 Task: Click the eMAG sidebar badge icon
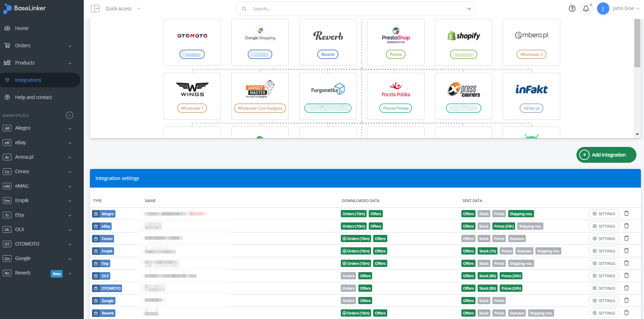pyautogui.click(x=7, y=186)
